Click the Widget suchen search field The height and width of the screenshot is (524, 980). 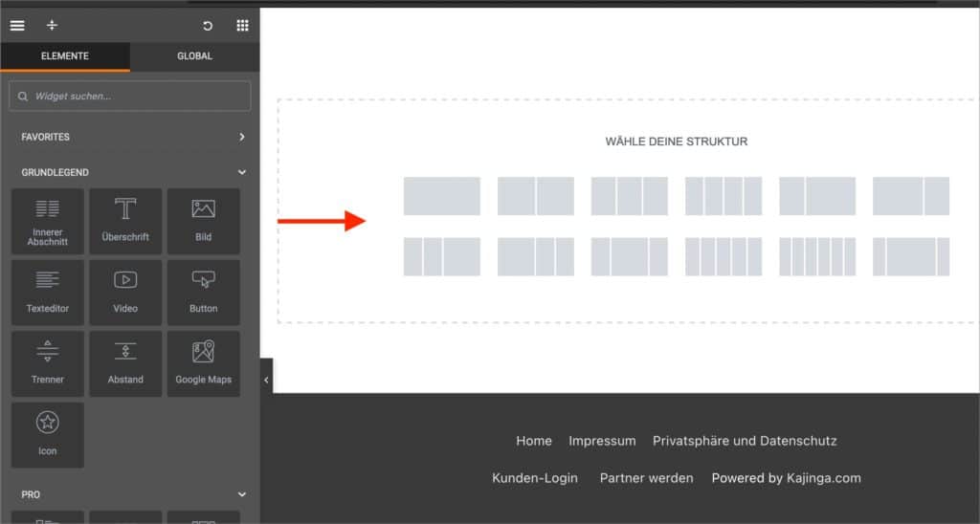coord(130,97)
